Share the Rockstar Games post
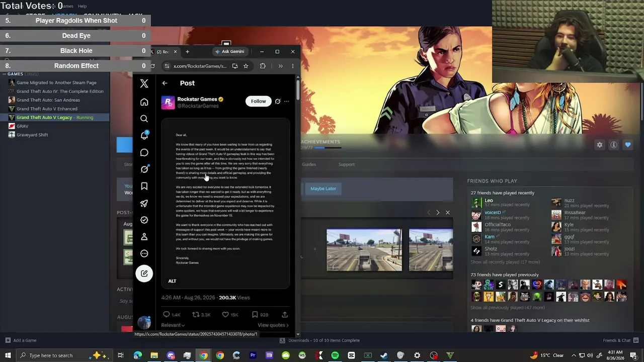This screenshot has width=644, height=362. point(285,315)
